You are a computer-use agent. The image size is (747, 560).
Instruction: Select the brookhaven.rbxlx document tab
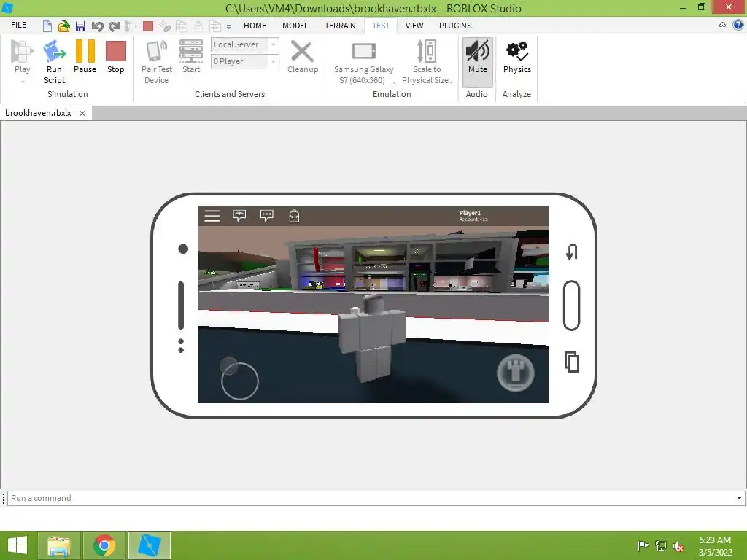point(38,113)
